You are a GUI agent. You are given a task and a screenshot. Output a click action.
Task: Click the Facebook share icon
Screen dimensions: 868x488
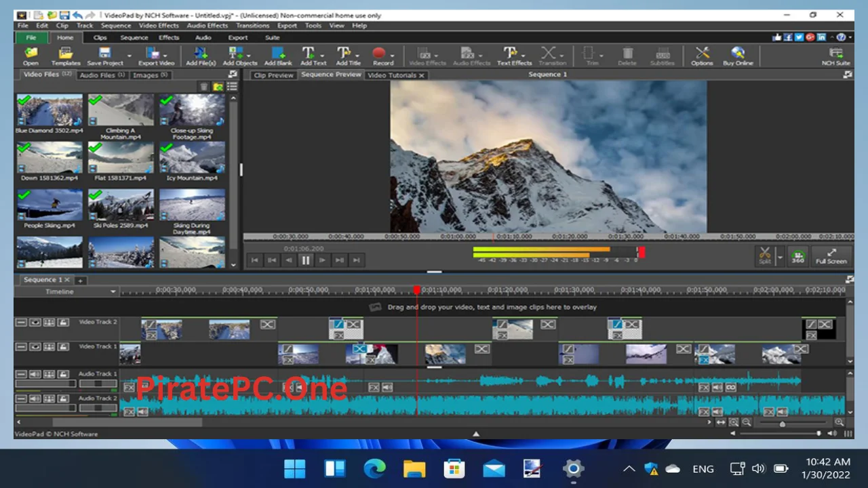[789, 37]
